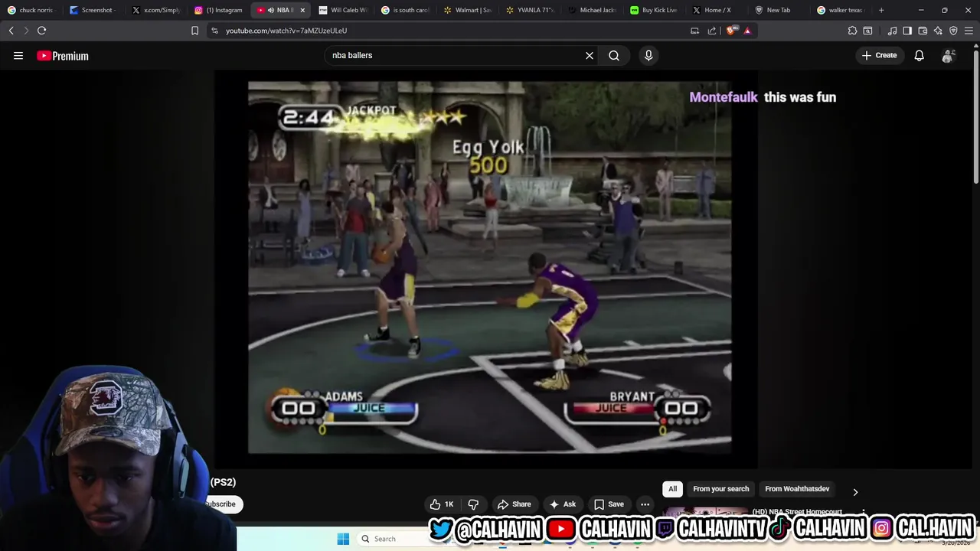Mute audio on the NBA tab speaker icon
This screenshot has width=980, height=551.
[x=270, y=10]
